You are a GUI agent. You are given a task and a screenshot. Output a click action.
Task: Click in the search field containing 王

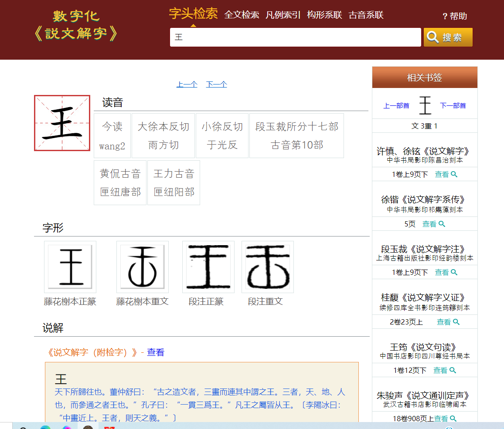[x=295, y=37]
